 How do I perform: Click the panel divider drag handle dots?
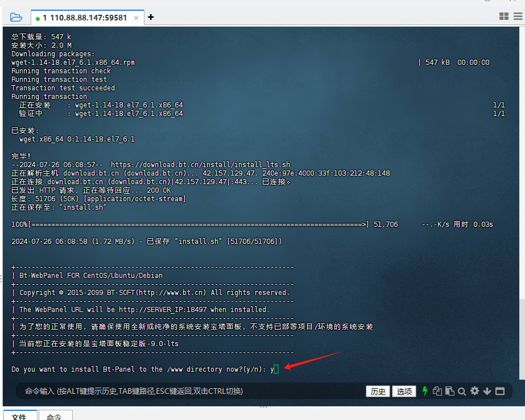click(263, 406)
